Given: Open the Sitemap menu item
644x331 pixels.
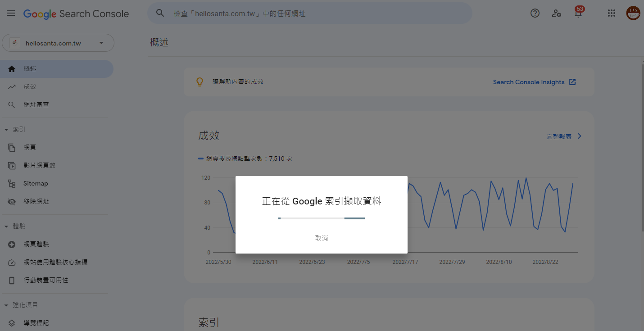Looking at the screenshot, I should (57, 184).
